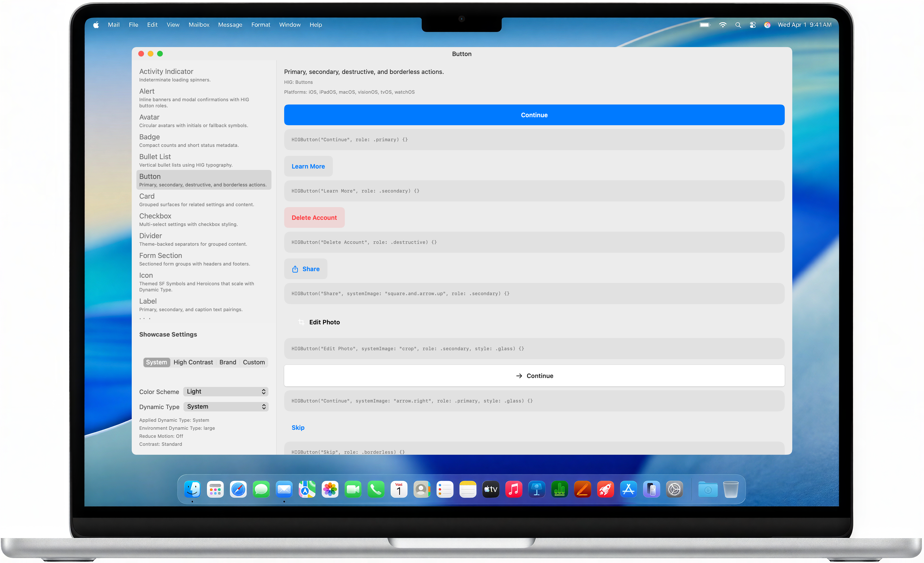Open Reminders from the Dock
This screenshot has height=563, width=924.
tap(445, 489)
